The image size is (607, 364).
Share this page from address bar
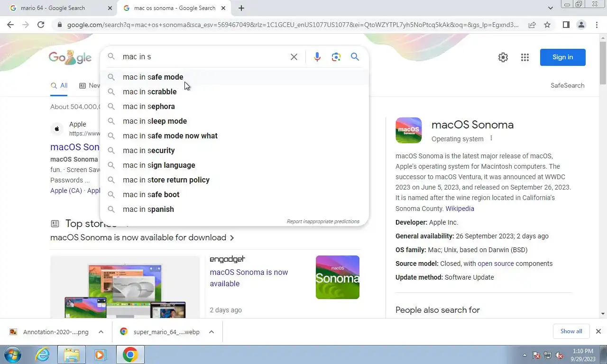[532, 25]
